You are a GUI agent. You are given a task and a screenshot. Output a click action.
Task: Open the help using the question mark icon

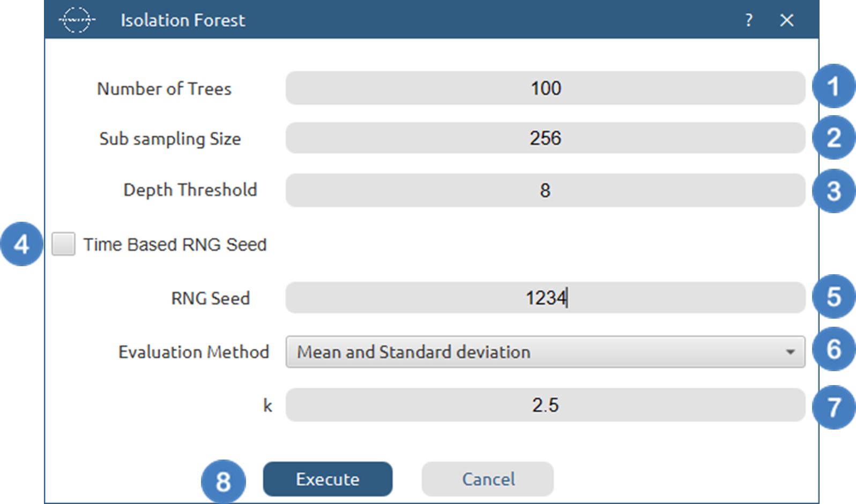tap(748, 20)
